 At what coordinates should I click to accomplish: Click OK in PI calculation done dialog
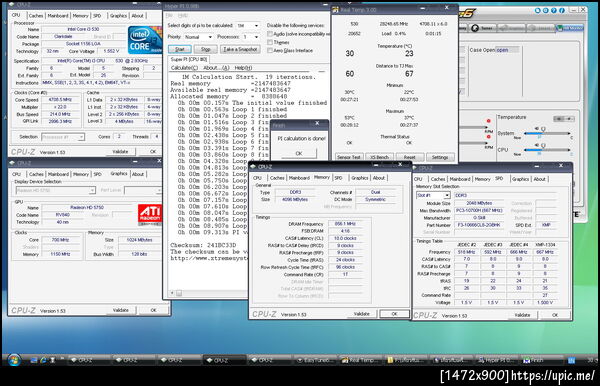point(299,153)
